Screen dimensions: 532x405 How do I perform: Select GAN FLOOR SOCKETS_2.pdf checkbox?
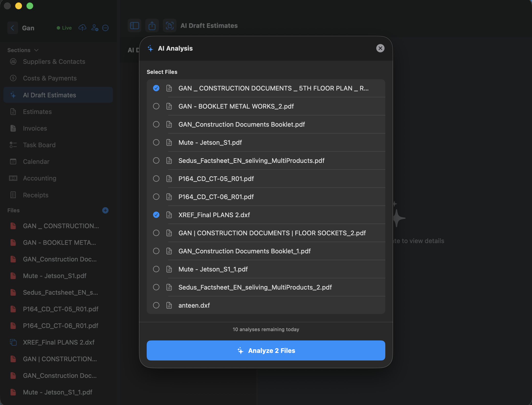coord(156,233)
